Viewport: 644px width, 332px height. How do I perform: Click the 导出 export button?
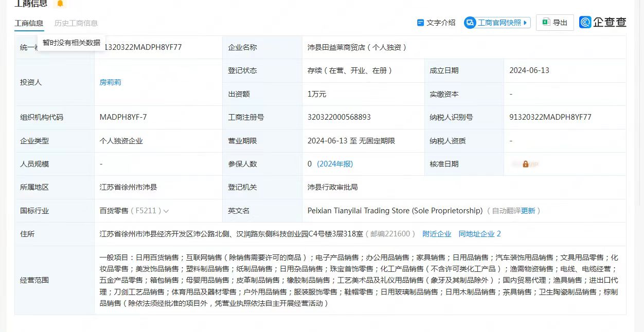[x=554, y=22]
